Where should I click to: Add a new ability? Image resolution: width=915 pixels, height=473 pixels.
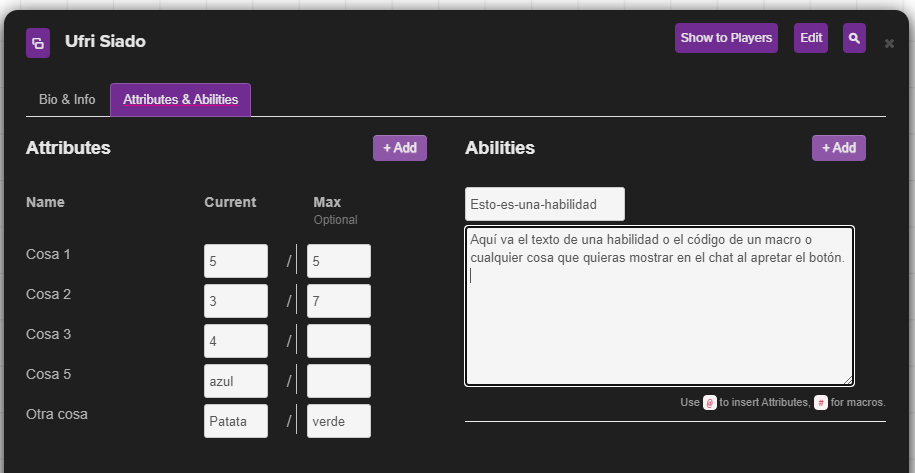[x=838, y=148]
